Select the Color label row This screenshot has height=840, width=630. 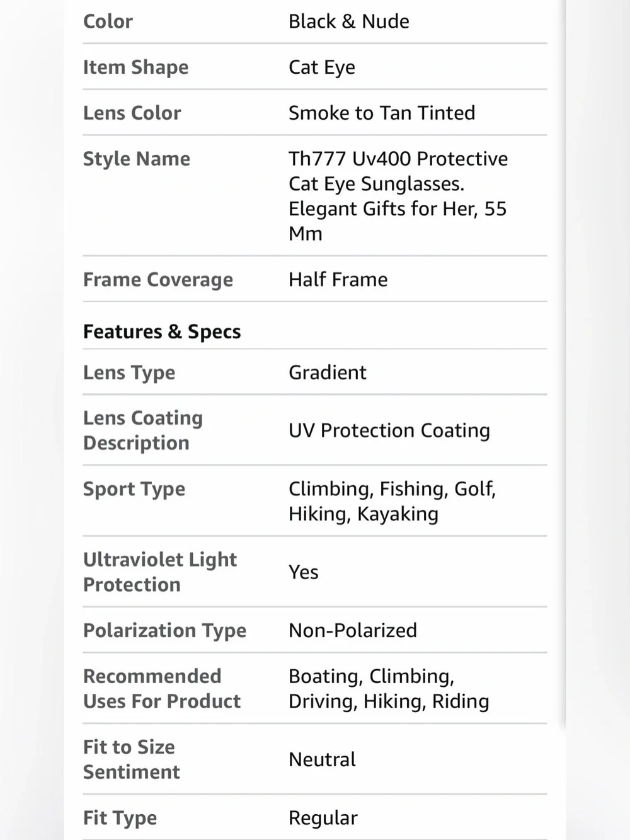pyautogui.click(x=314, y=21)
